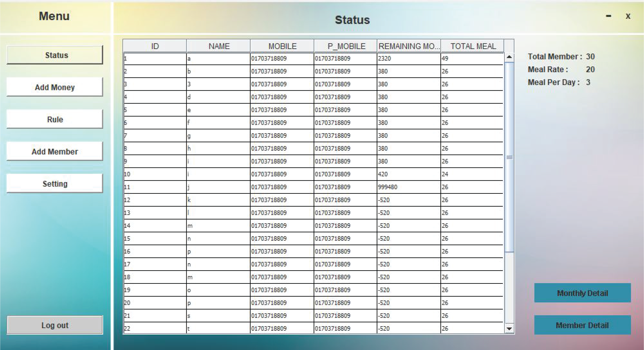This screenshot has height=350, width=644.
Task: Click the NAME column header
Action: click(x=219, y=46)
